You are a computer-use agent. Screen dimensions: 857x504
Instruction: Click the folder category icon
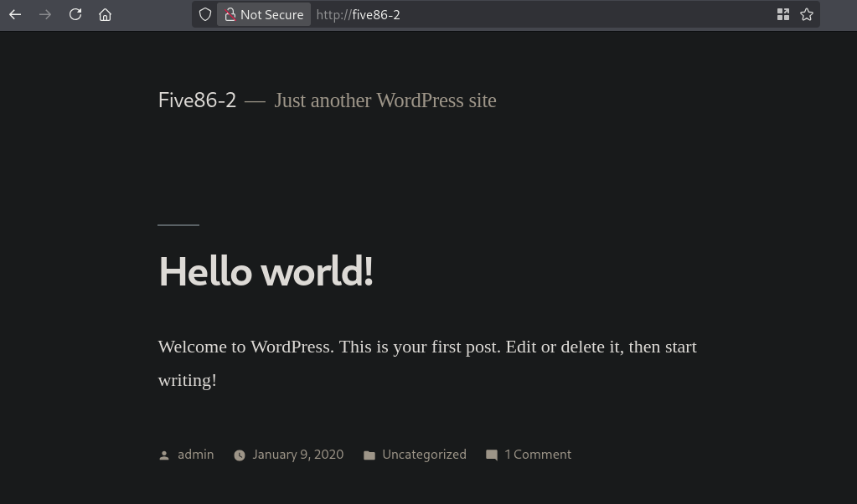click(369, 455)
